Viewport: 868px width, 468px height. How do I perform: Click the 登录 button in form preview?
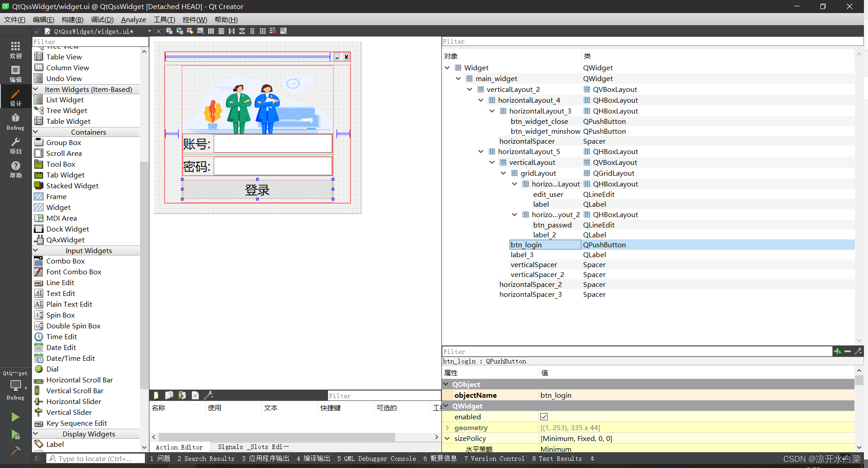pos(257,189)
